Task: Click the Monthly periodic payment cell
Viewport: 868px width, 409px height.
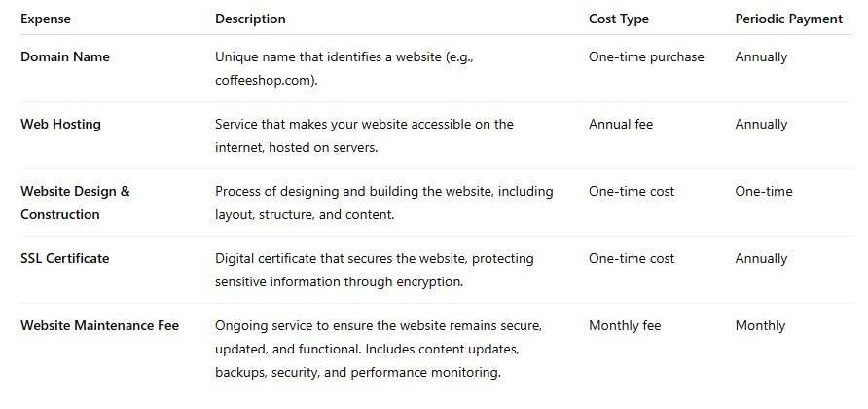Action: click(760, 325)
